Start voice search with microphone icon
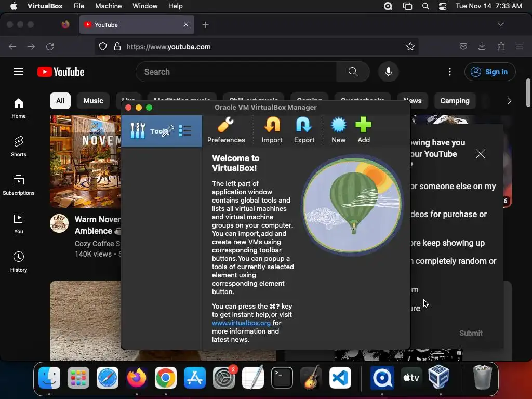The height and width of the screenshot is (399, 532). point(389,72)
